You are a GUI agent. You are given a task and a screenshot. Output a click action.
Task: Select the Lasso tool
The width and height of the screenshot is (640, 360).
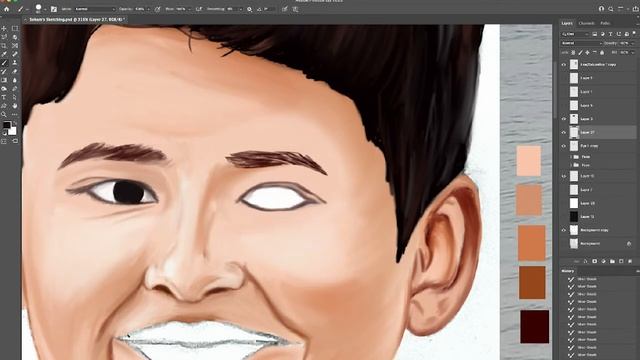tap(4, 37)
